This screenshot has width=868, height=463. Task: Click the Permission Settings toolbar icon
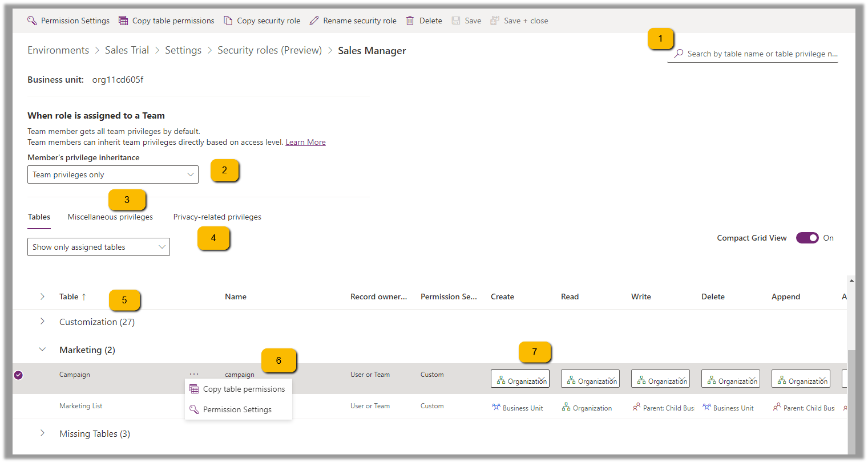pos(32,21)
